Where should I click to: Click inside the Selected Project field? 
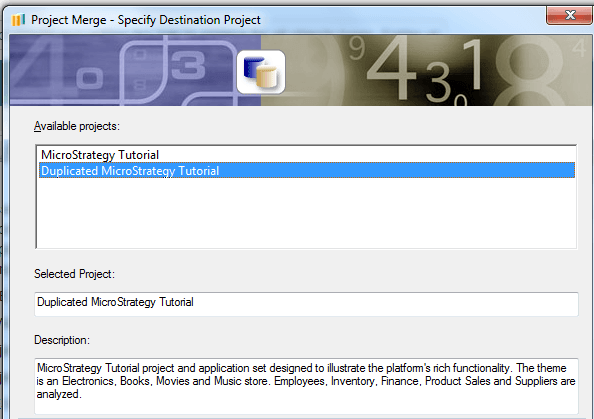[306, 304]
